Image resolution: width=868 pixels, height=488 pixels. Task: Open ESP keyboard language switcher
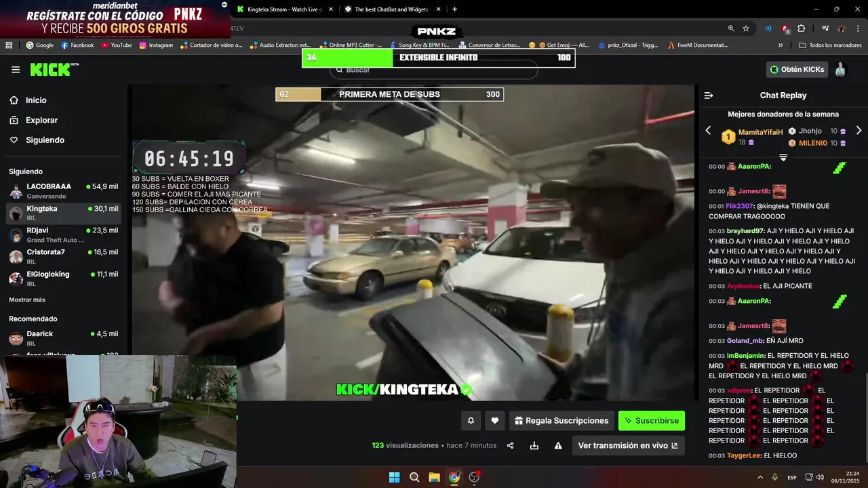tap(792, 478)
